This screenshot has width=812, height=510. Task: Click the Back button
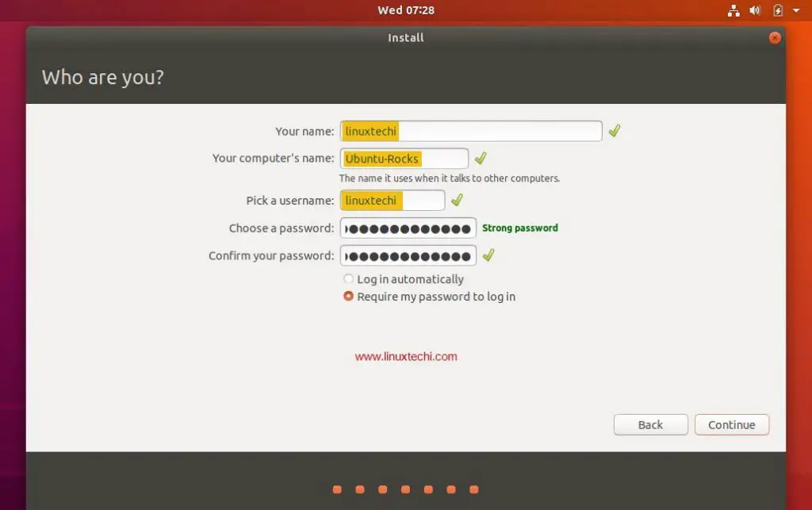click(x=650, y=424)
